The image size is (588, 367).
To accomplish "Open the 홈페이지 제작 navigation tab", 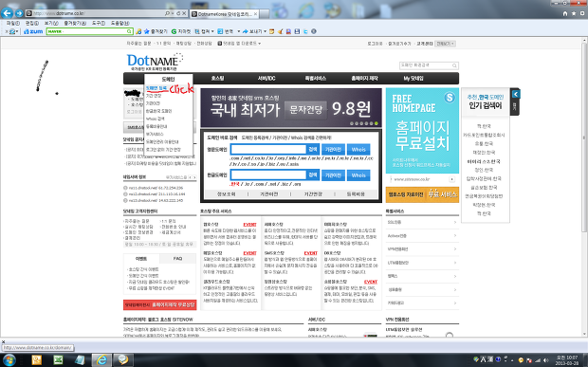I will click(364, 79).
